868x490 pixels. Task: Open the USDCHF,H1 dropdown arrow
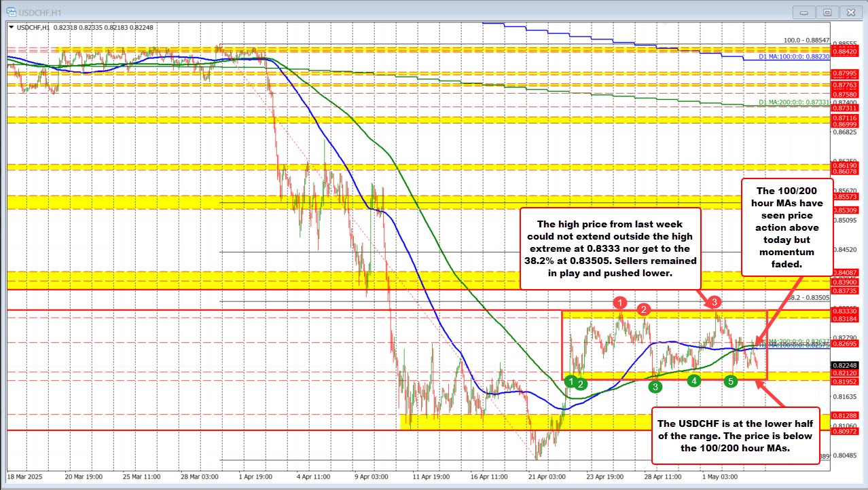click(x=10, y=27)
